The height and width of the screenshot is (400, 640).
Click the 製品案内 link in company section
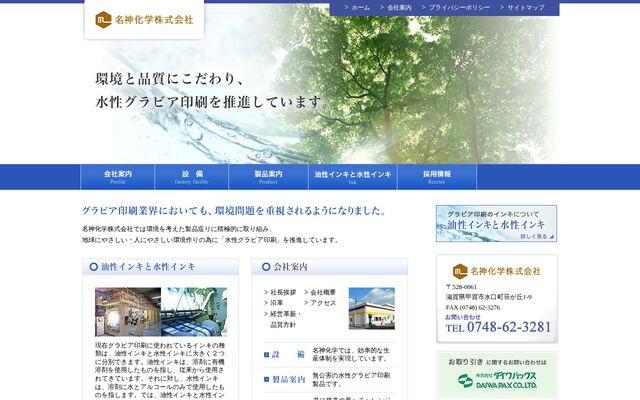click(288, 379)
